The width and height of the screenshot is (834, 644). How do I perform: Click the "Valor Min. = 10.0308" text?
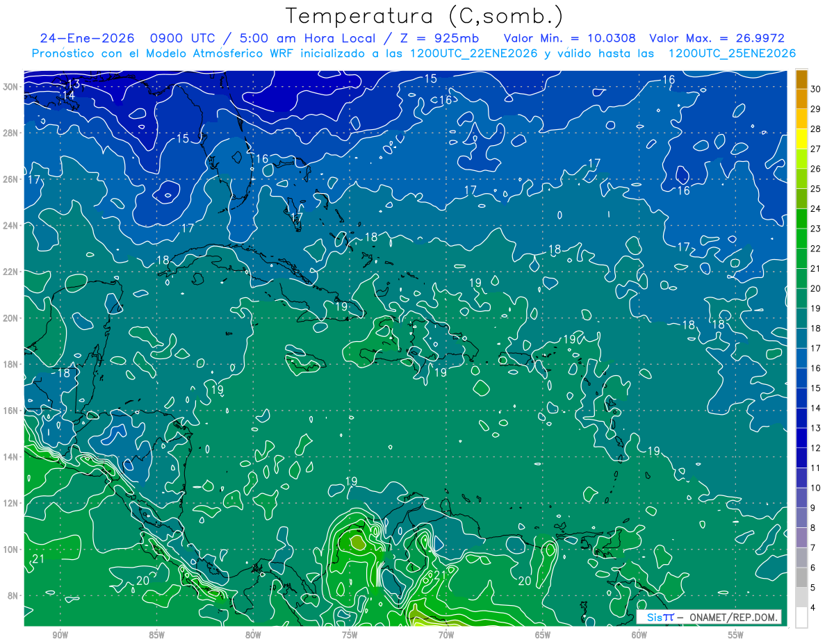(570, 38)
